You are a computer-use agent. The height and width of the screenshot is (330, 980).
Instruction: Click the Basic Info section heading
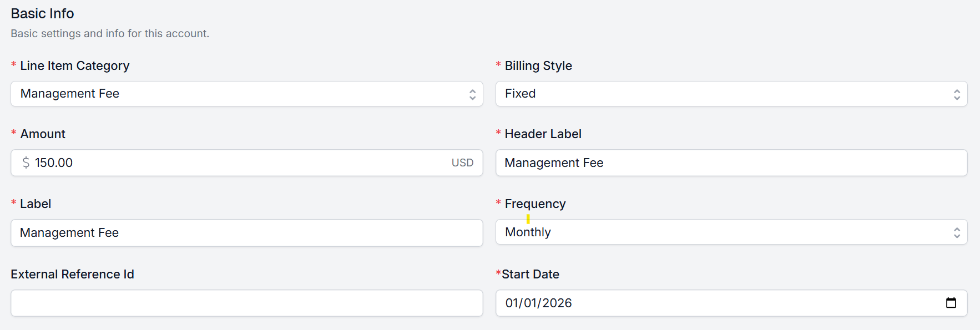(x=42, y=13)
